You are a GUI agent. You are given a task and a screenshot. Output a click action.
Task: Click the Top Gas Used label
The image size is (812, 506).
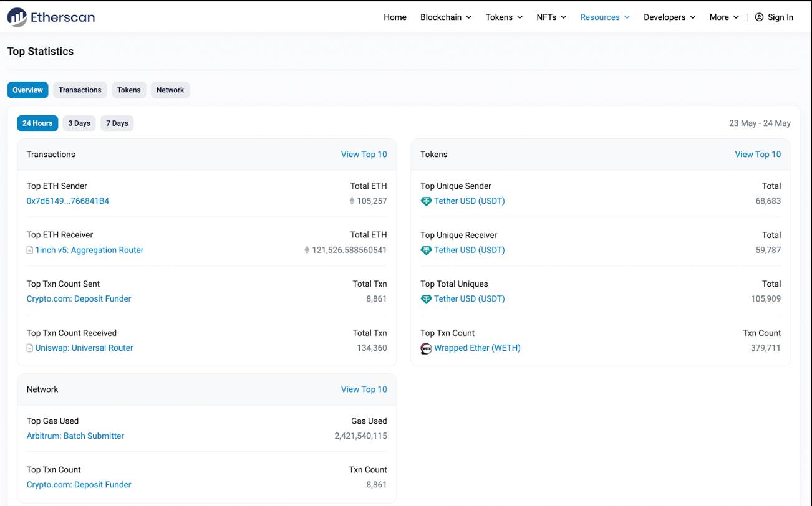coord(52,421)
